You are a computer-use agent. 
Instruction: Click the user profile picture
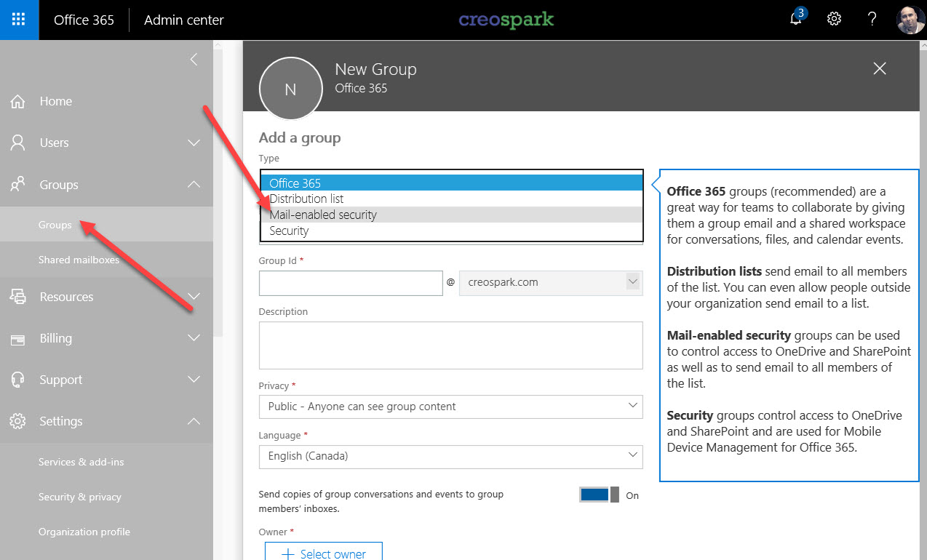coord(911,20)
